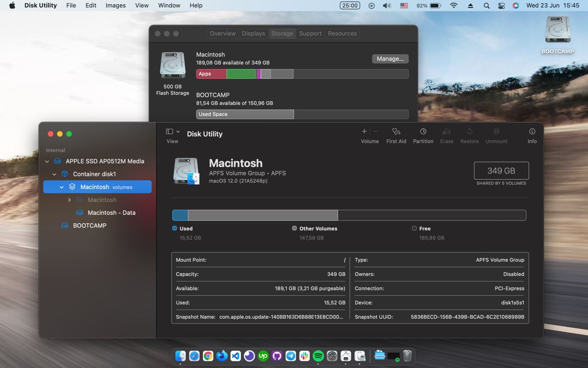Image resolution: width=588 pixels, height=368 pixels.
Task: Click the eject icon in the menu bar
Action: click(x=470, y=6)
